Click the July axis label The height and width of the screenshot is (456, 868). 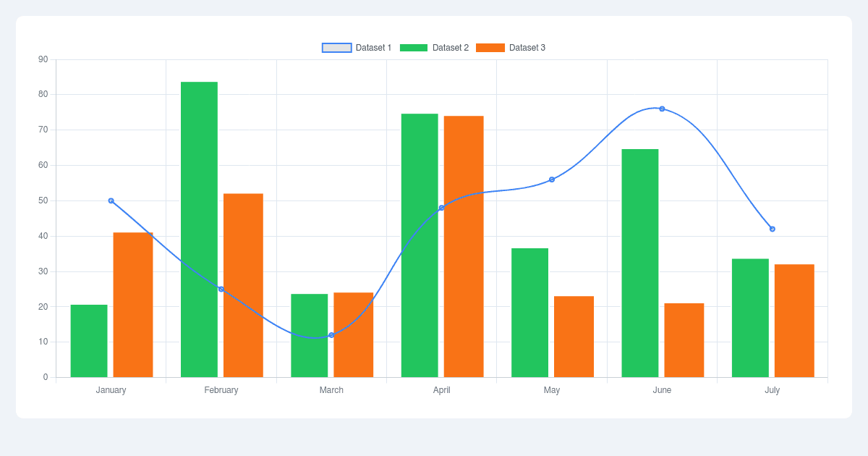tap(773, 389)
